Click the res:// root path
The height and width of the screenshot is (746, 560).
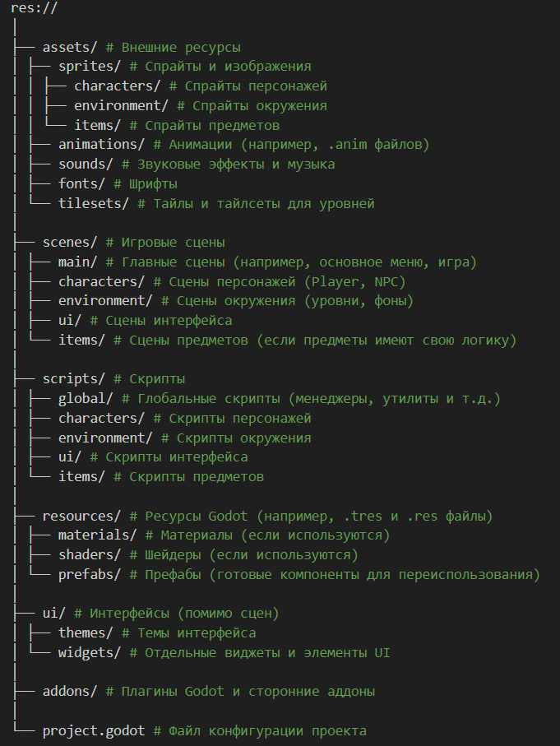coord(34,8)
